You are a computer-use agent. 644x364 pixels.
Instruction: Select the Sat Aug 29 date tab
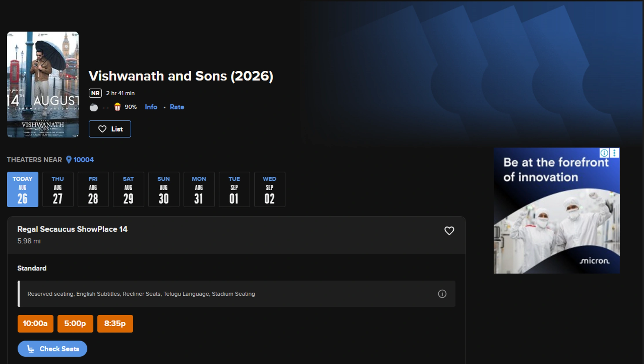(x=128, y=189)
